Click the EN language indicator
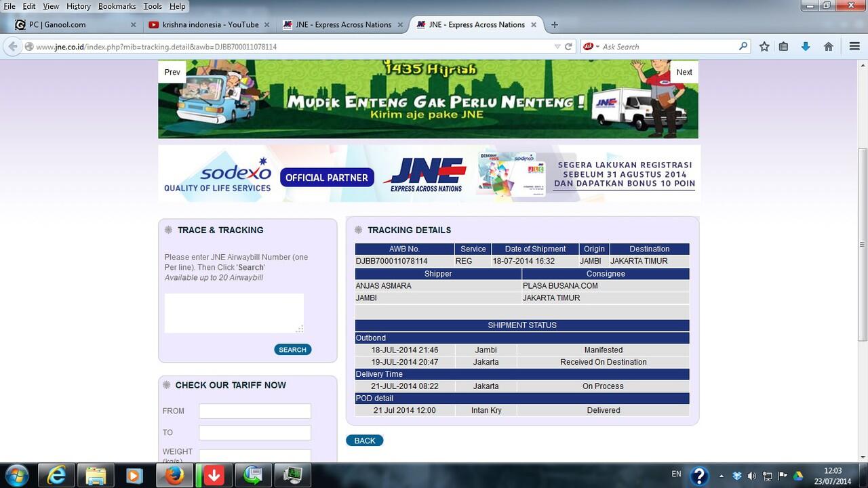Viewport: 868px width, 488px height. (676, 474)
